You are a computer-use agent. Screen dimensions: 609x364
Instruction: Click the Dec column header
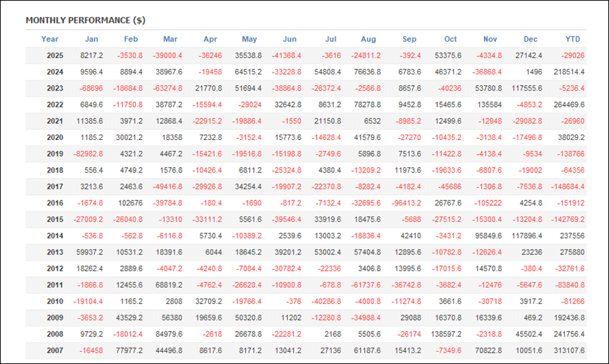click(530, 39)
